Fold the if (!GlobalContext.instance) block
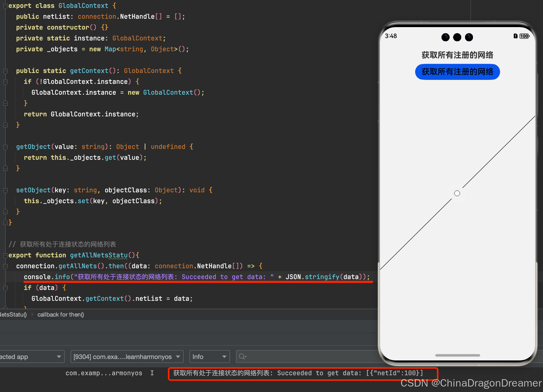This screenshot has width=543, height=392. [5, 82]
